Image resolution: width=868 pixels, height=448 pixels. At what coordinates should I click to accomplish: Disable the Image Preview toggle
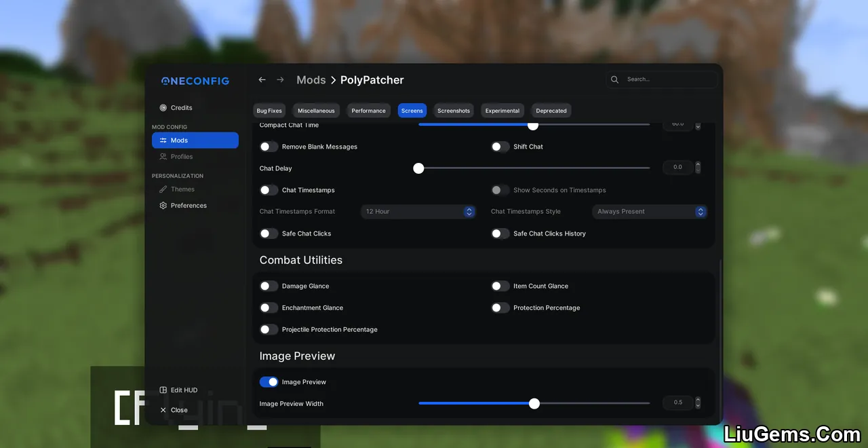(x=269, y=382)
